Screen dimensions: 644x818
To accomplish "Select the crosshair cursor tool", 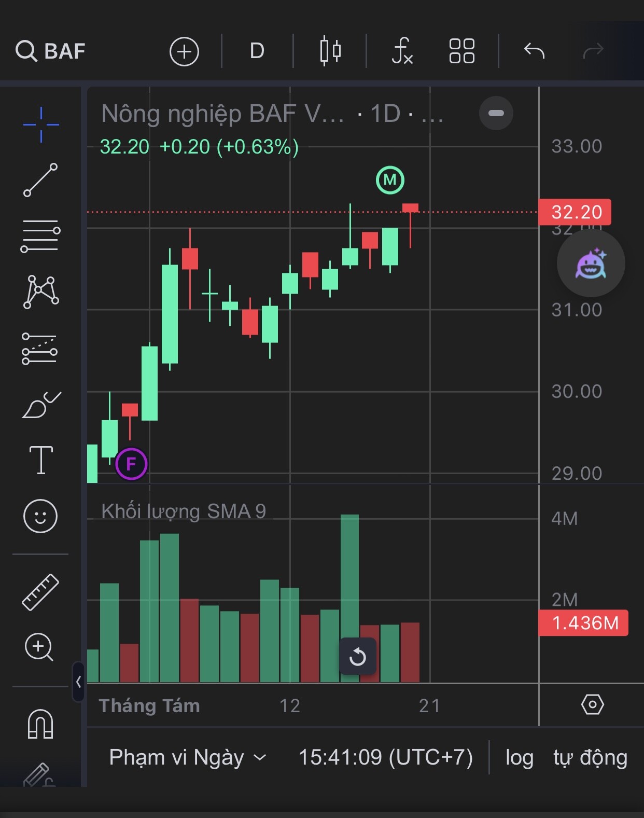I will tap(41, 124).
